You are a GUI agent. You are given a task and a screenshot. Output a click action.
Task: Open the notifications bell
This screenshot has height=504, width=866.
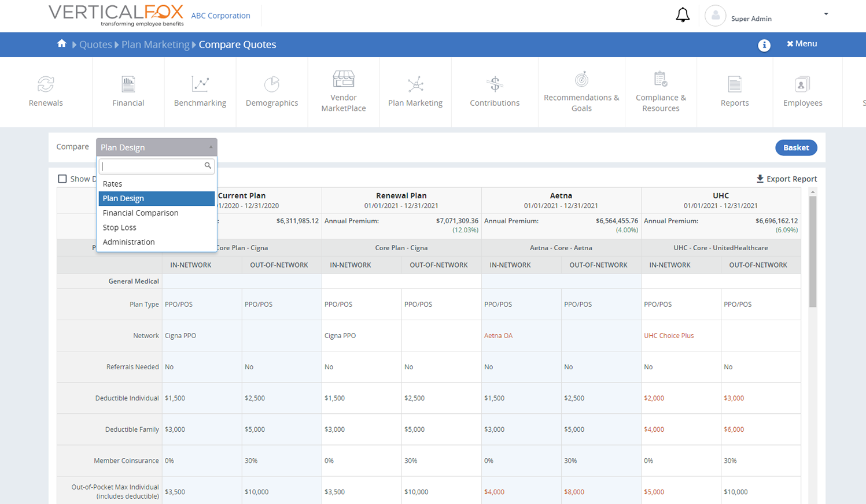point(683,15)
